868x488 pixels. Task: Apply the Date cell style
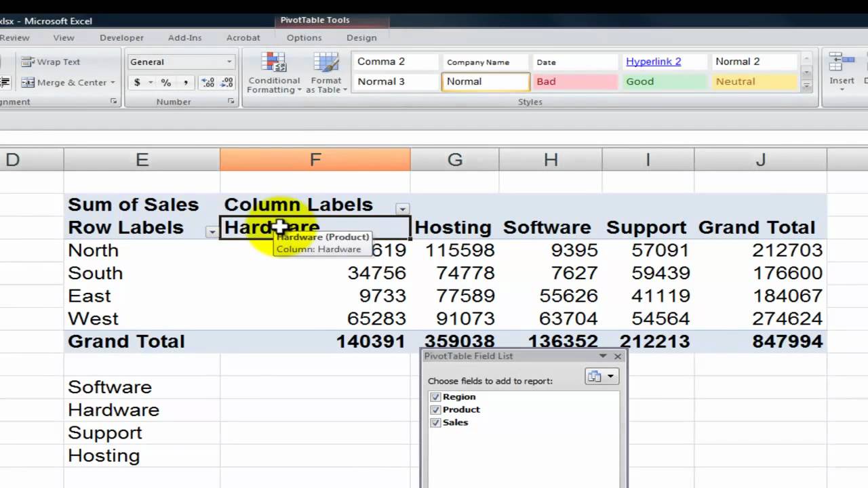(x=574, y=62)
